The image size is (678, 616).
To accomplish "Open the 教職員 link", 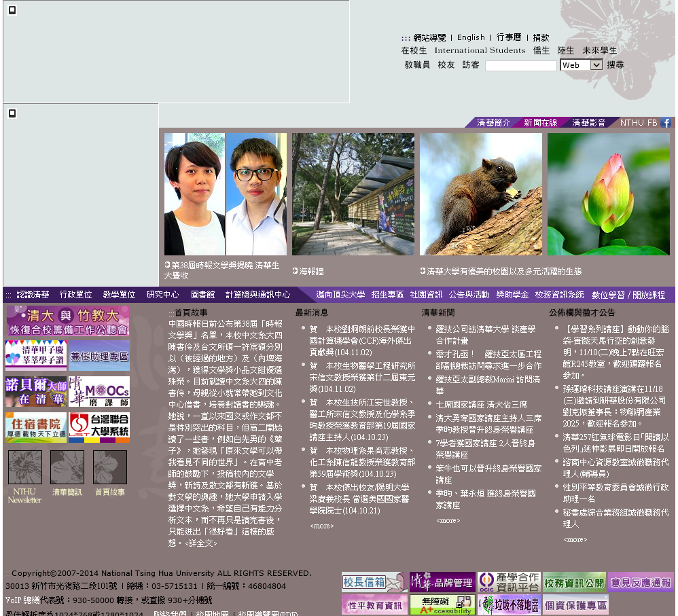I will click(x=417, y=65).
